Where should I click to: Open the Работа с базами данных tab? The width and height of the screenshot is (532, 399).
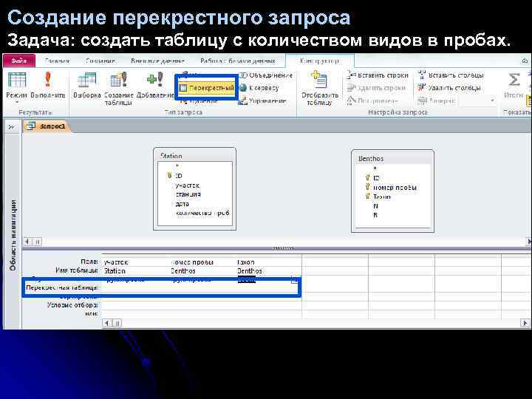(237, 61)
